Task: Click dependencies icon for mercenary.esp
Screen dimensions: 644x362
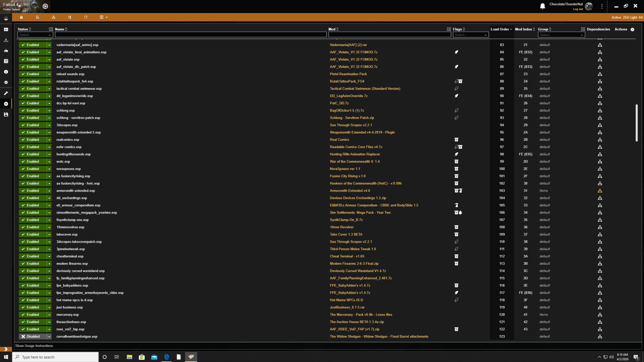Action: point(600,315)
